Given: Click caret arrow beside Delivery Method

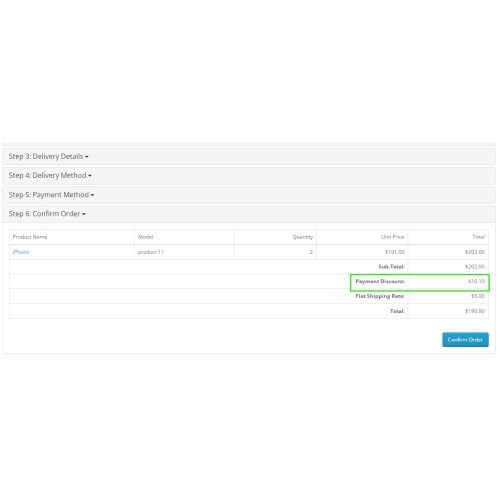Looking at the screenshot, I should pos(90,176).
